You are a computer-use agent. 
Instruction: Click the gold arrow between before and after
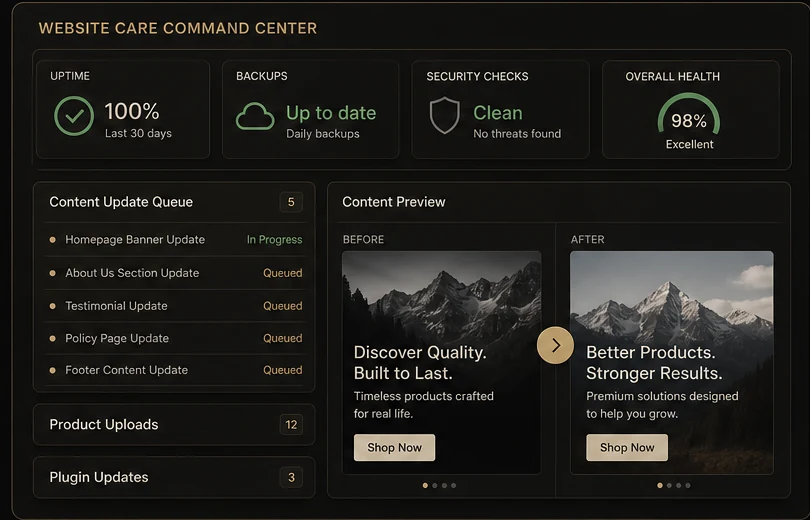(x=555, y=345)
